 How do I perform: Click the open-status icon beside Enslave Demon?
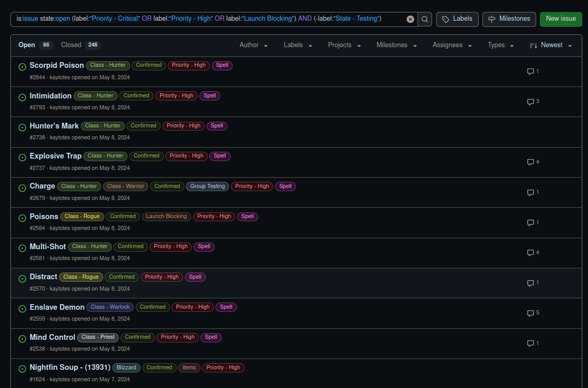(22, 309)
